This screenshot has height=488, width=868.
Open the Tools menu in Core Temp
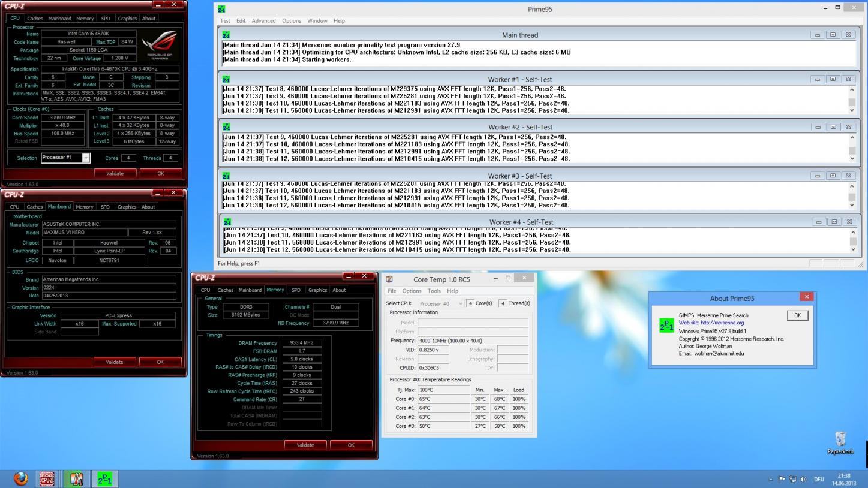[434, 291]
